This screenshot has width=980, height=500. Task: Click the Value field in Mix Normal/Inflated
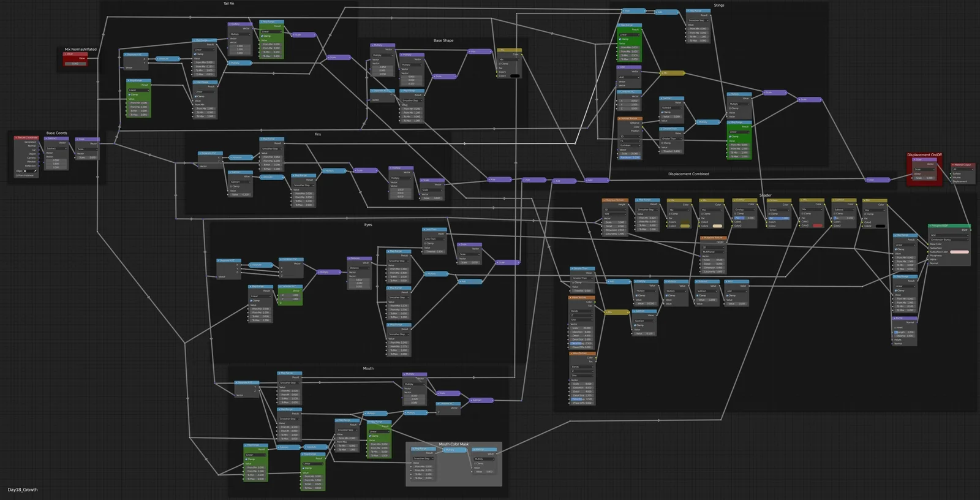75,63
